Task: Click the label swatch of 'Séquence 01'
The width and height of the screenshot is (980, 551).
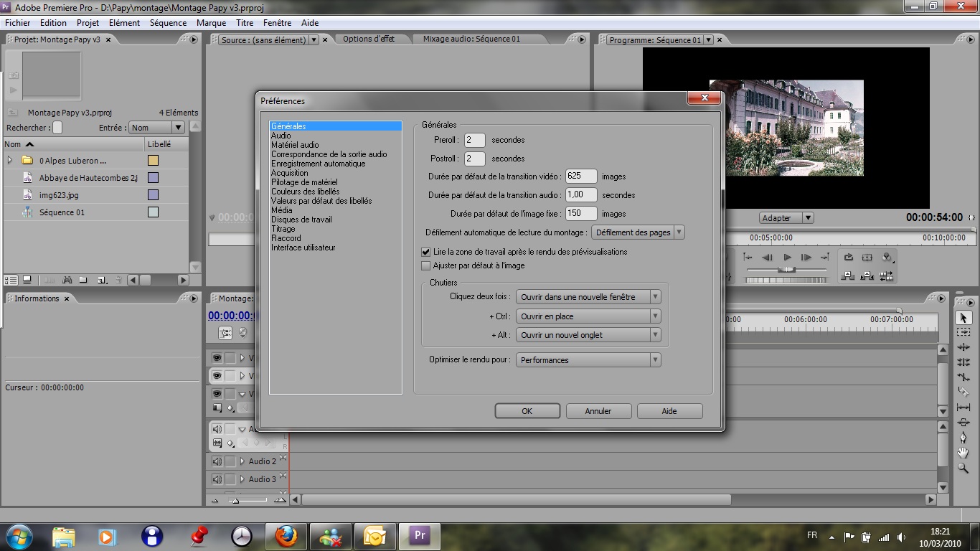Action: click(153, 212)
